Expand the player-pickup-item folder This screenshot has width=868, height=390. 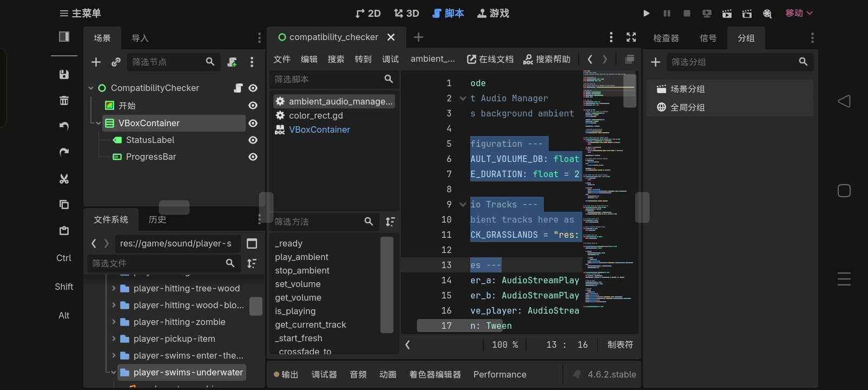point(114,339)
